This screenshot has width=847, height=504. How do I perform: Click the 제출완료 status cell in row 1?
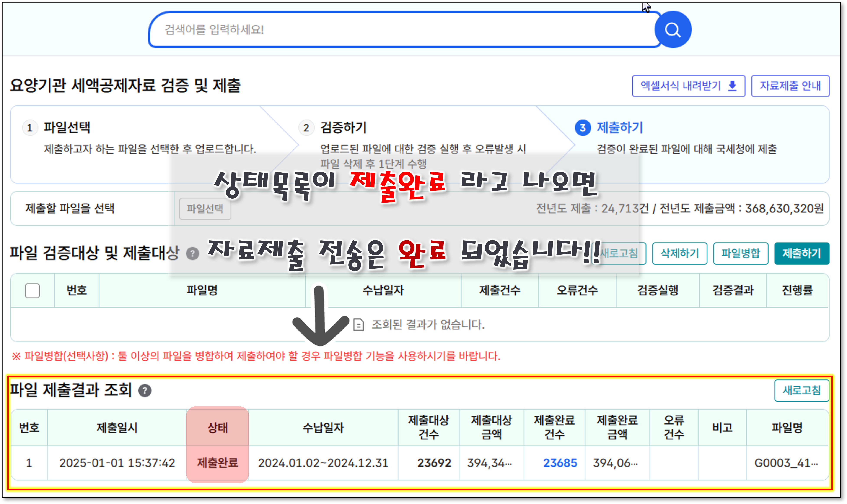coord(217,463)
